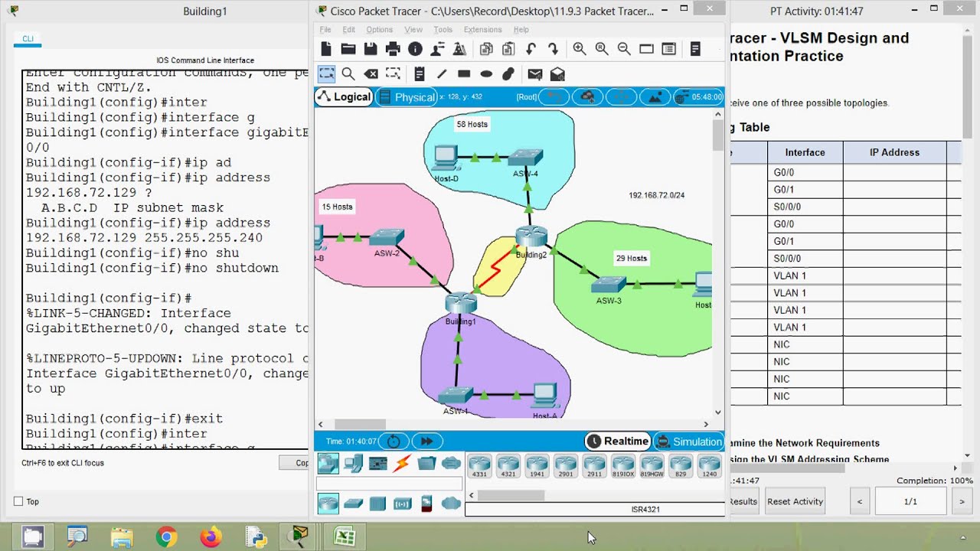Click Reset Activity button
The width and height of the screenshot is (980, 551).
(x=795, y=501)
